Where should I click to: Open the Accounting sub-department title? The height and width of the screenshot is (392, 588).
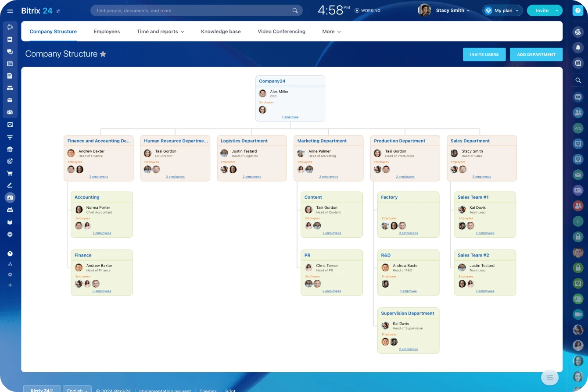coord(87,197)
